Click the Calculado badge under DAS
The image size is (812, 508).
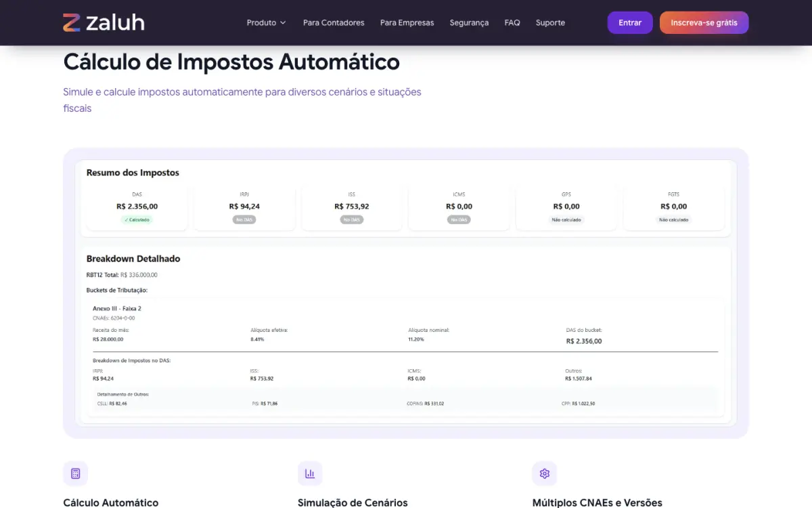pyautogui.click(x=137, y=219)
